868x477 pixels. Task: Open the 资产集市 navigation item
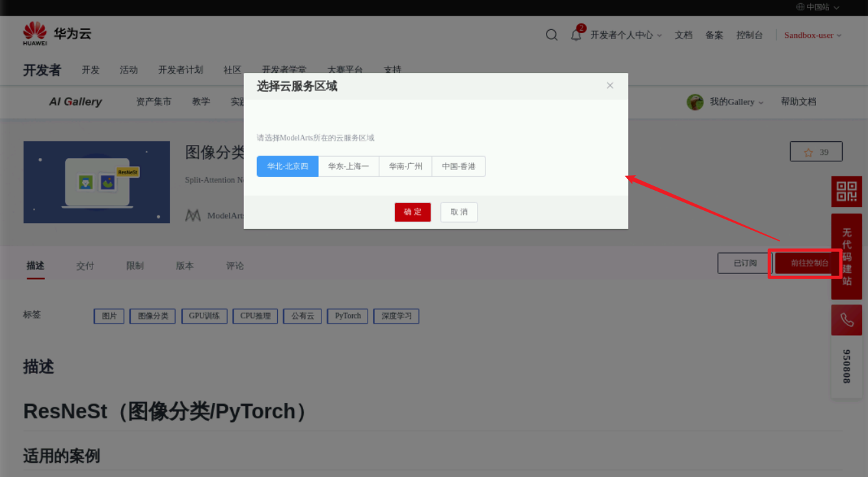click(x=154, y=102)
